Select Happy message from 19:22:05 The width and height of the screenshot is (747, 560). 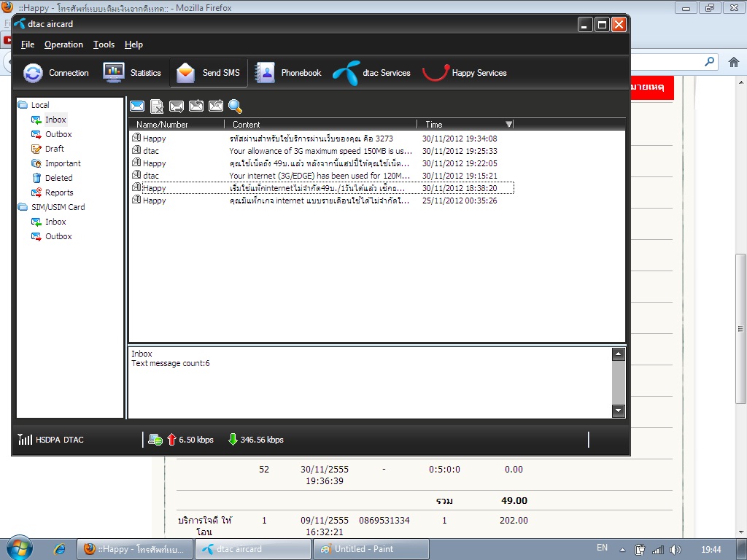coord(322,163)
